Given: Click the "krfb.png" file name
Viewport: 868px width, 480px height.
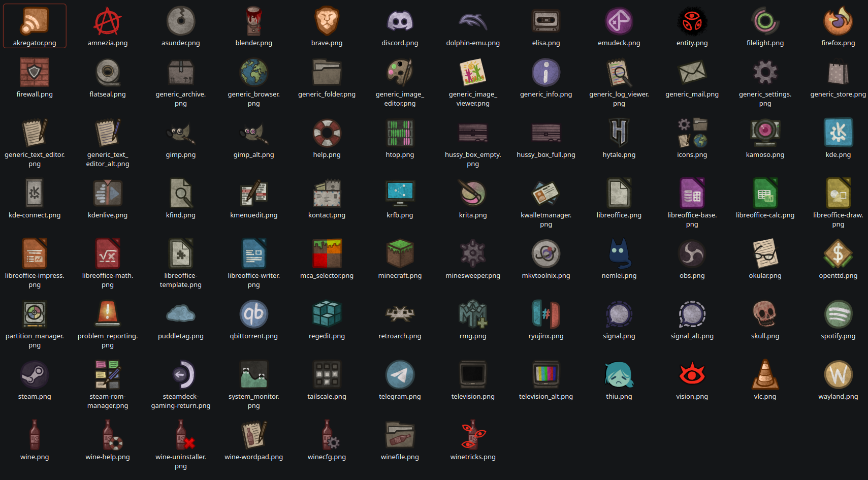Looking at the screenshot, I should (x=400, y=215).
